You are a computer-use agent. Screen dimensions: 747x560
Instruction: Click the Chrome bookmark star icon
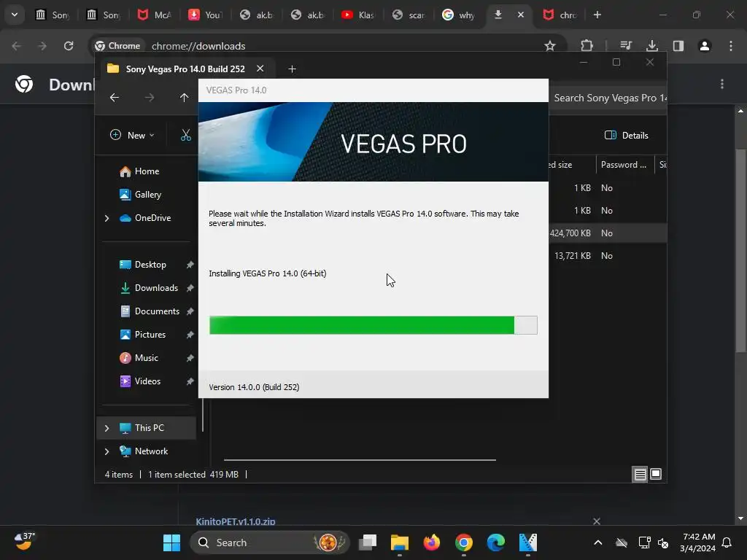tap(550, 46)
